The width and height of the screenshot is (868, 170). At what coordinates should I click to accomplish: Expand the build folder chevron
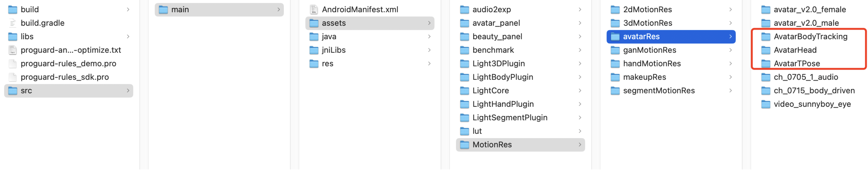tap(128, 9)
